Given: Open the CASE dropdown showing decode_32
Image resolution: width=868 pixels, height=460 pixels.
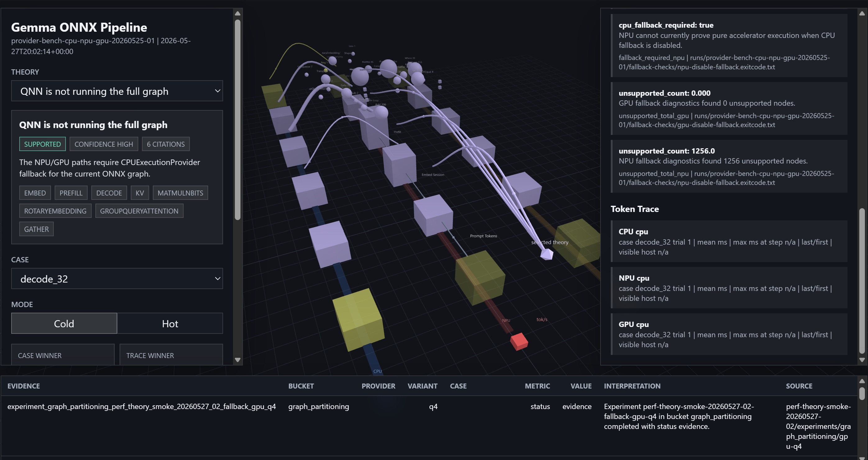Looking at the screenshot, I should 117,279.
